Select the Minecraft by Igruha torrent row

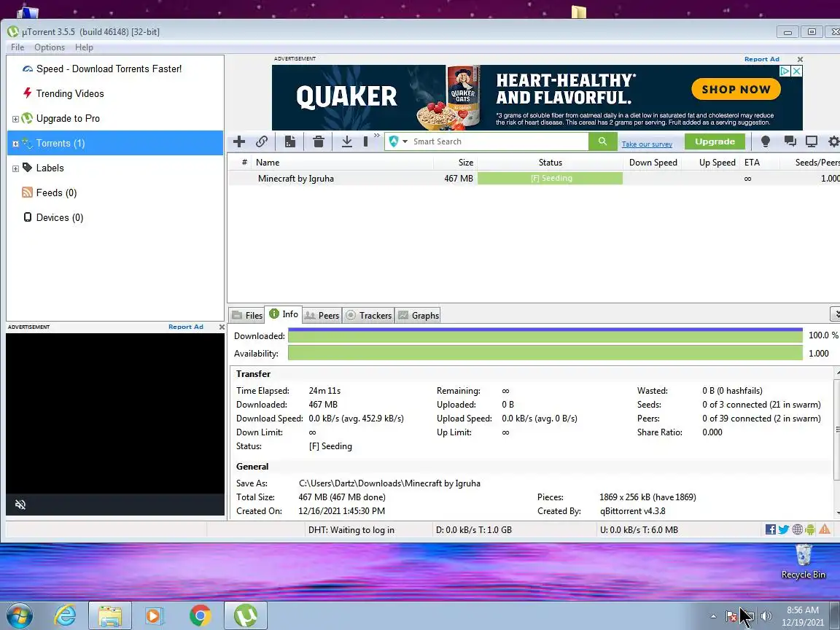(x=534, y=179)
